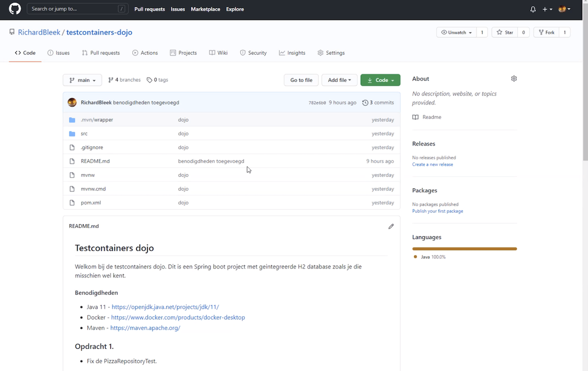Open the Projects tab

point(184,53)
